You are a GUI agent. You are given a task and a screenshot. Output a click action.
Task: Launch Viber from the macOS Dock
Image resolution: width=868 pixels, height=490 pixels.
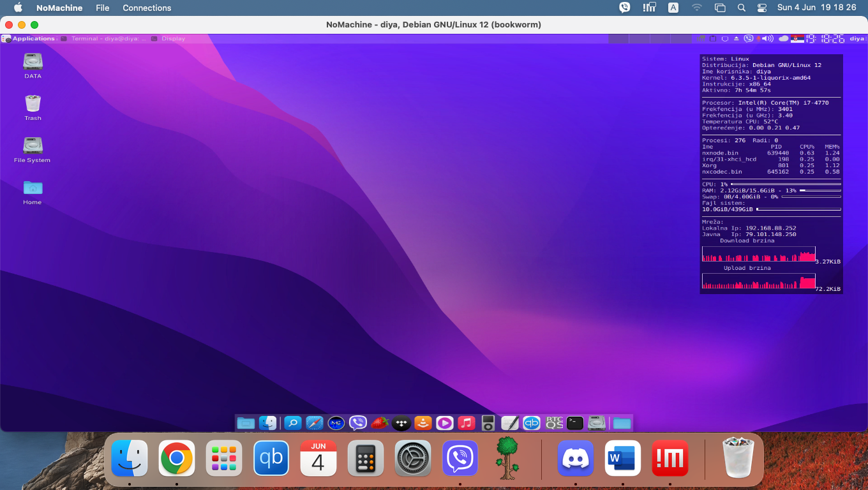pos(460,458)
